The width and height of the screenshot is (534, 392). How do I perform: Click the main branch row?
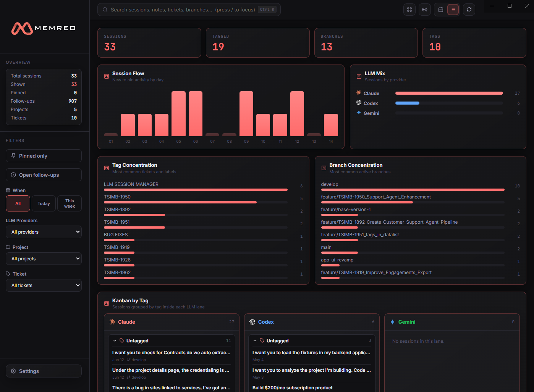pos(420,249)
